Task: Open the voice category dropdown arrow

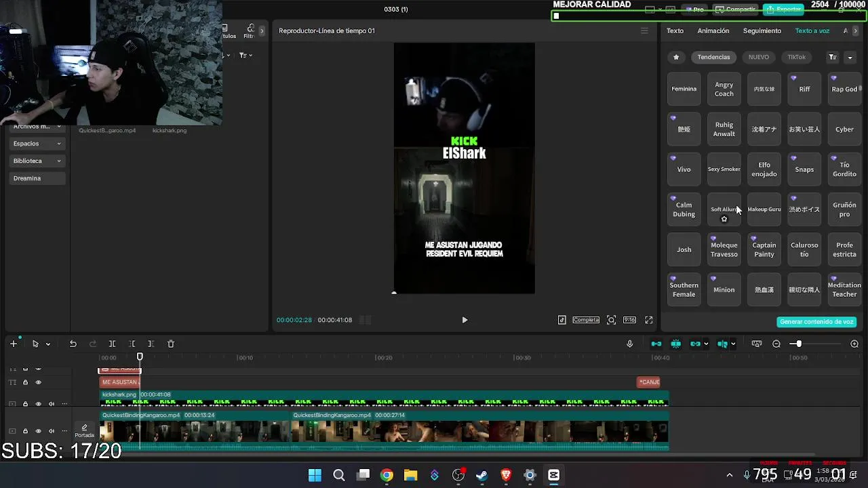Action: pos(850,57)
